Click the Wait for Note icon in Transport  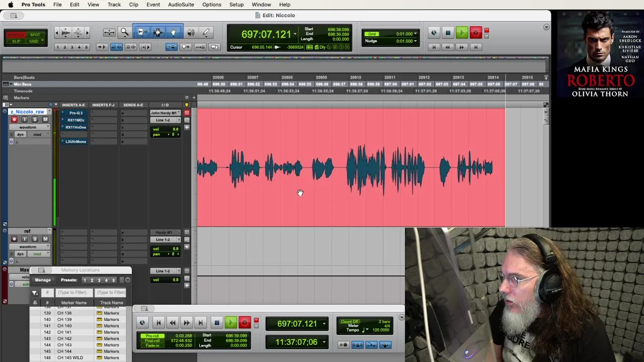(x=343, y=345)
